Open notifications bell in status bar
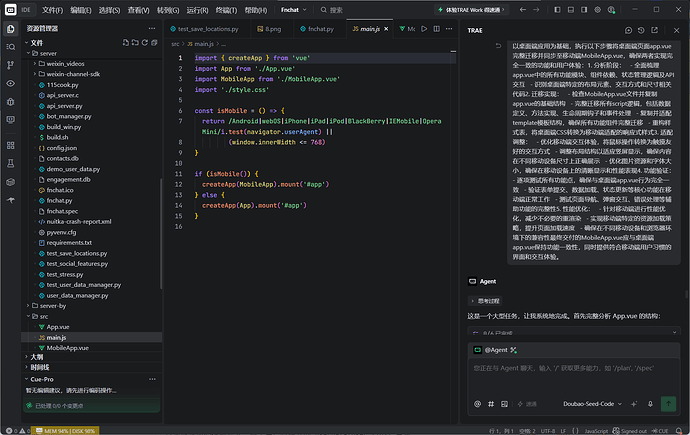Screen dimensions: 690x435 [x=679, y=431]
